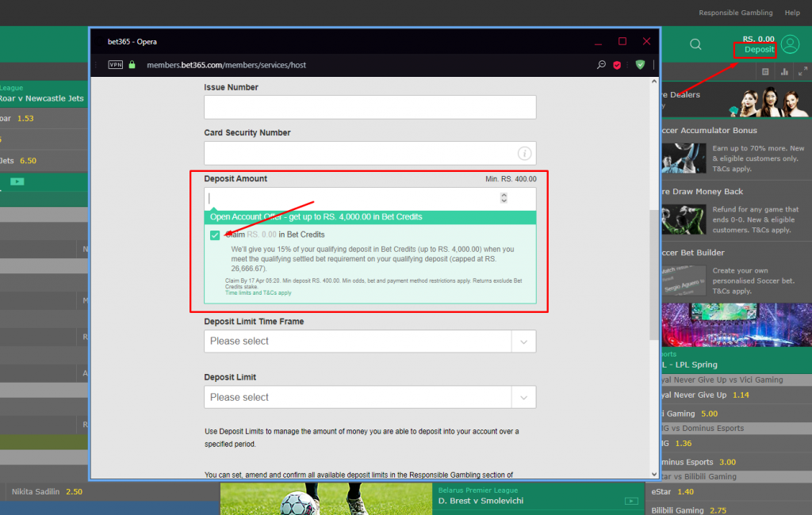This screenshot has width=812, height=515.
Task: Open the red shield ad blocker icon
Action: coord(617,65)
